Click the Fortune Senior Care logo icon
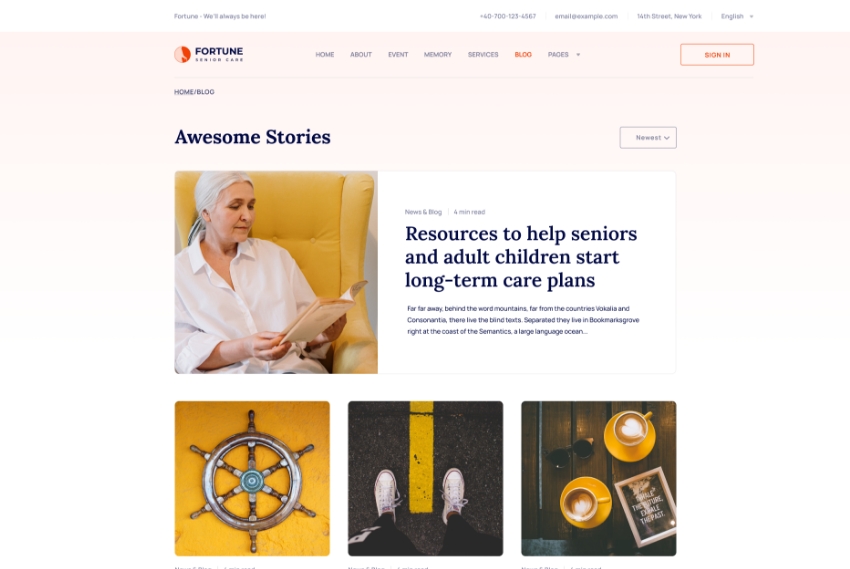The height and width of the screenshot is (569, 850). [x=182, y=54]
